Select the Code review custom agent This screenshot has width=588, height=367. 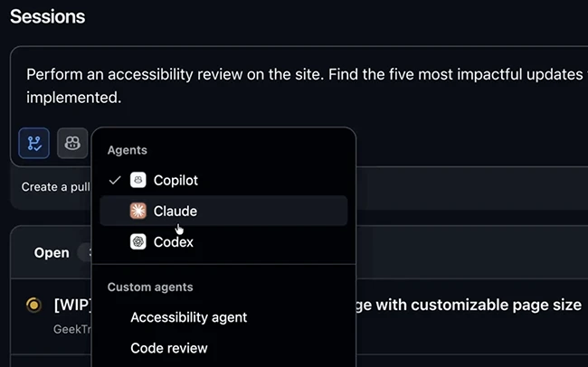click(169, 348)
